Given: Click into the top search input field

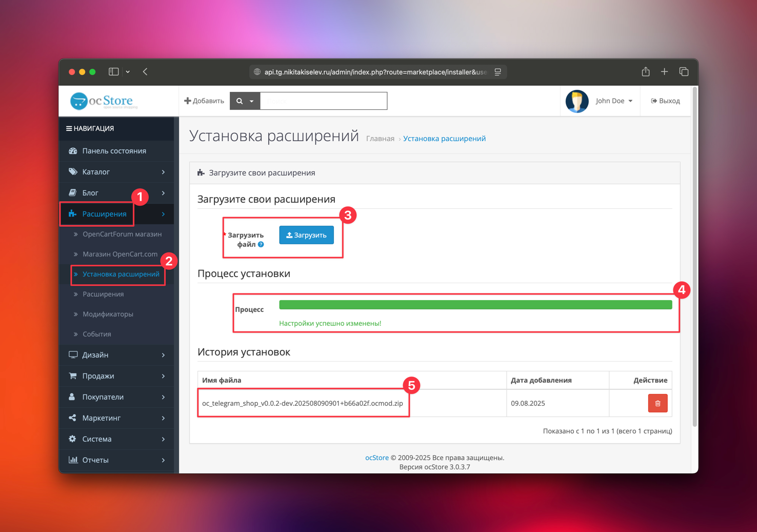Looking at the screenshot, I should coord(323,101).
